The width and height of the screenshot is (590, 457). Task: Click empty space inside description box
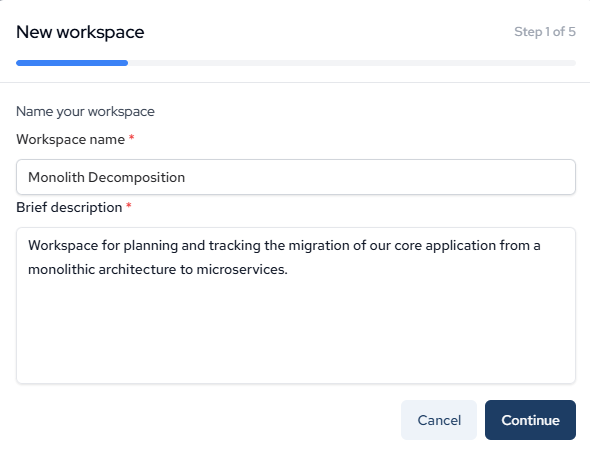(x=296, y=331)
